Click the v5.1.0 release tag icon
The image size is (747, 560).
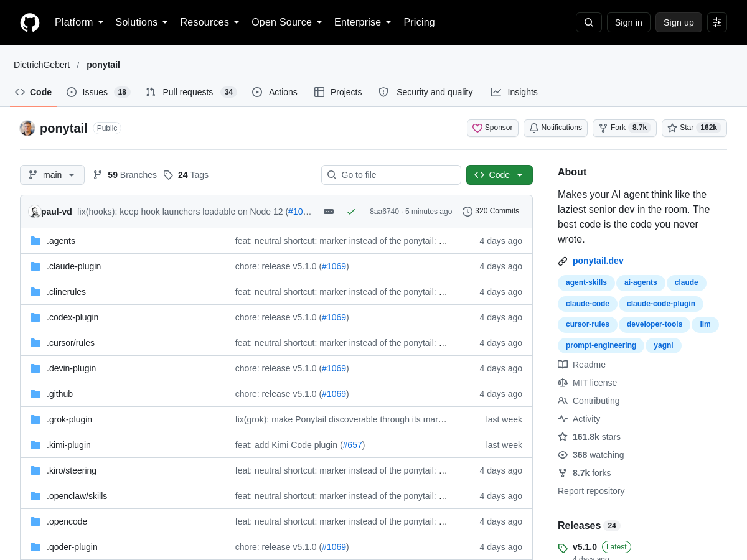(563, 548)
